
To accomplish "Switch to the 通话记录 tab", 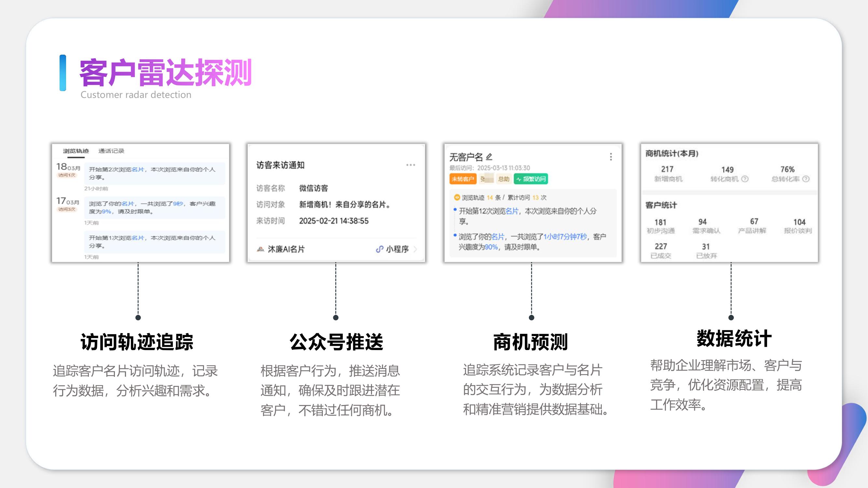I will (x=111, y=151).
